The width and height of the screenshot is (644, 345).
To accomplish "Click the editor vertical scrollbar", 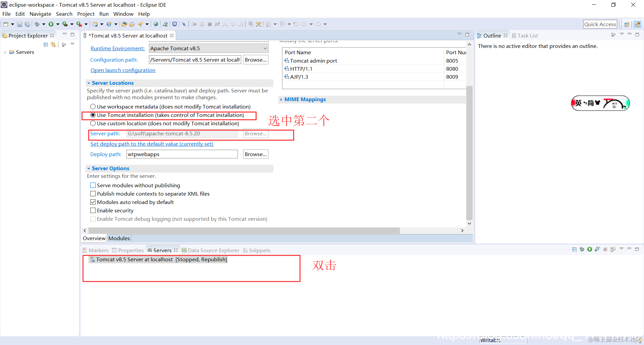I will click(x=469, y=152).
